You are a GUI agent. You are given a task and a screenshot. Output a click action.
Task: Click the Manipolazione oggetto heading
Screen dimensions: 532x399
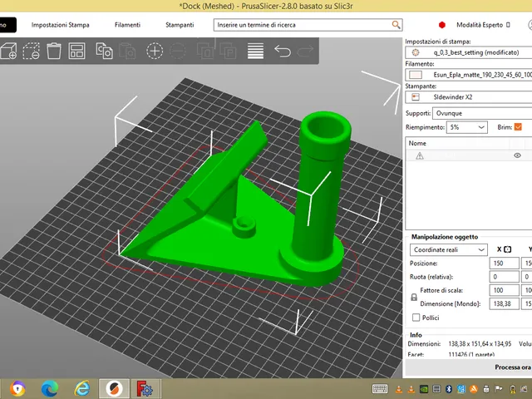(445, 237)
